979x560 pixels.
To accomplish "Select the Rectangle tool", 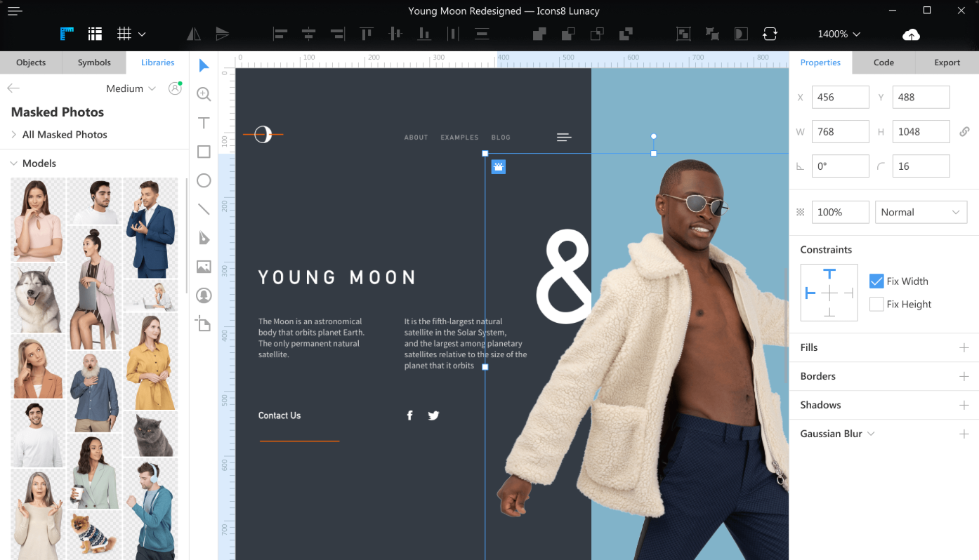I will pyautogui.click(x=204, y=152).
